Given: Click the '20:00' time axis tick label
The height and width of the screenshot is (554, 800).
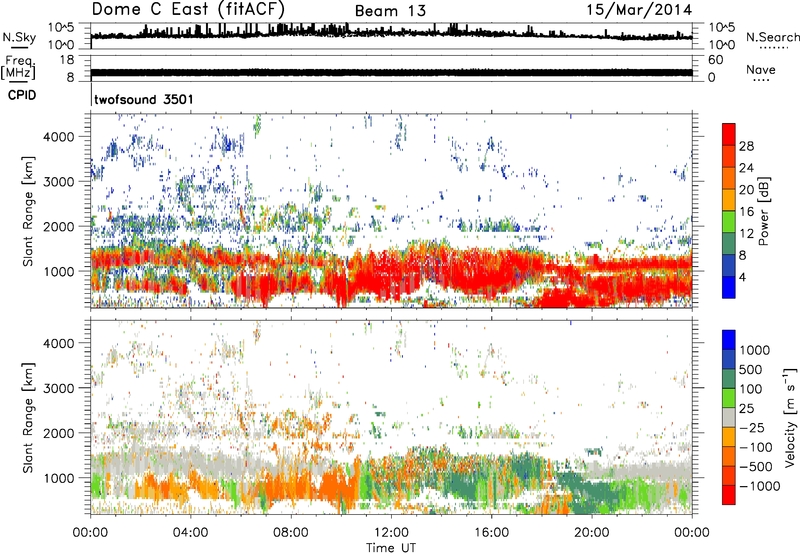Looking at the screenshot, I should (592, 533).
